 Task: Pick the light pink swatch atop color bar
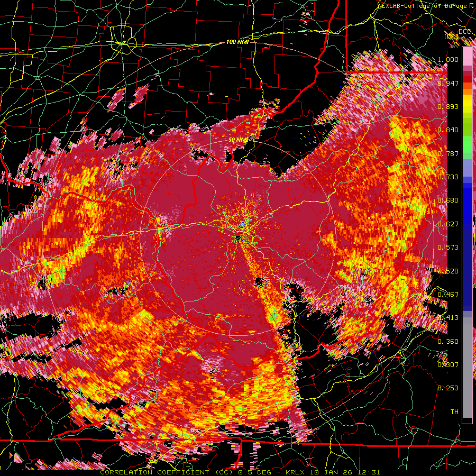(467, 57)
